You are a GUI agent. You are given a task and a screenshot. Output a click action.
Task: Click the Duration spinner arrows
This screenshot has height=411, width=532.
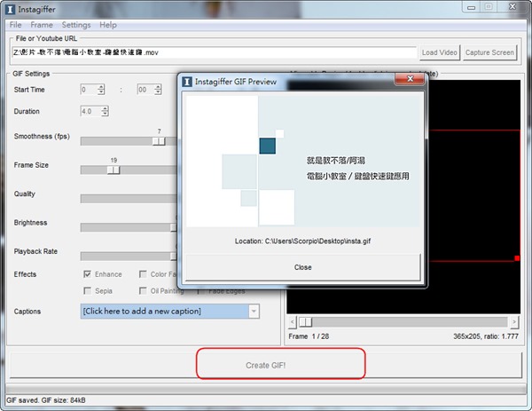click(105, 111)
